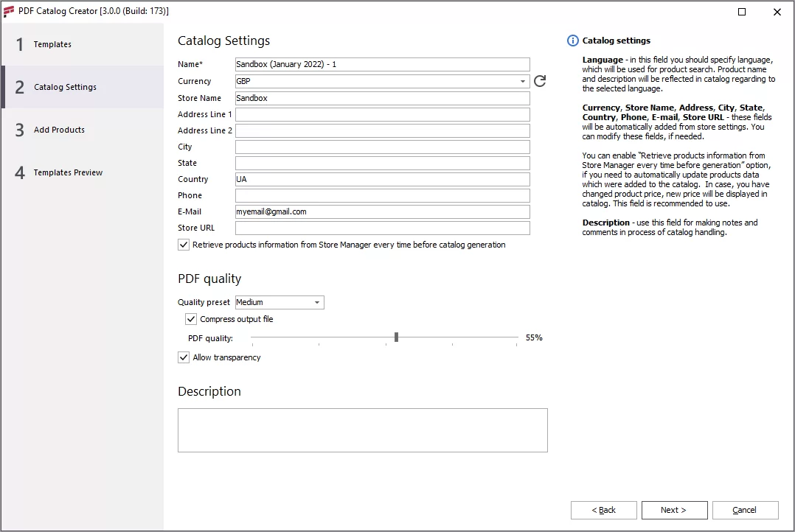Click into the Description text box
This screenshot has width=795, height=532.
362,430
